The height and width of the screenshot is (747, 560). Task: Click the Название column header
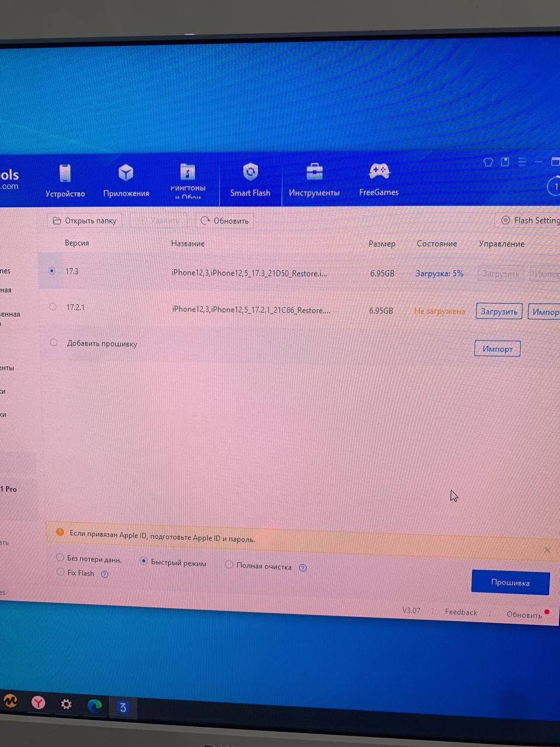pos(188,243)
